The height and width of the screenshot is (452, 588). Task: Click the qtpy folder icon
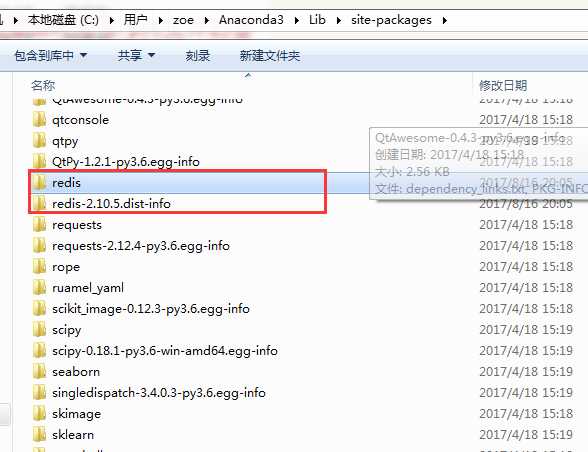click(x=39, y=141)
